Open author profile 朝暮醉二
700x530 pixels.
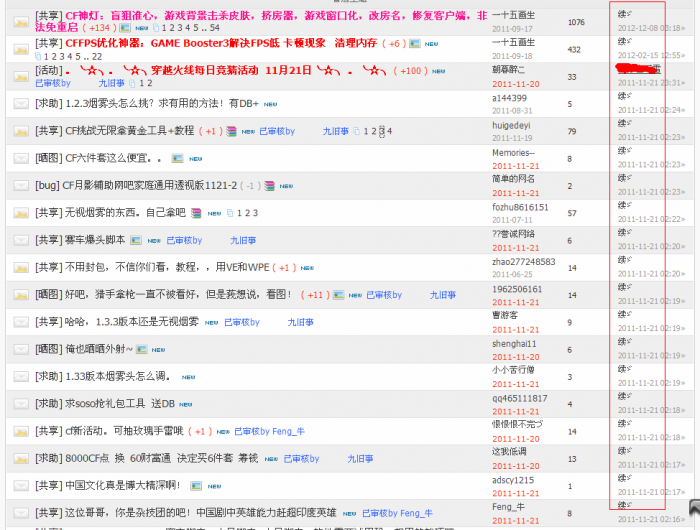[x=508, y=70]
